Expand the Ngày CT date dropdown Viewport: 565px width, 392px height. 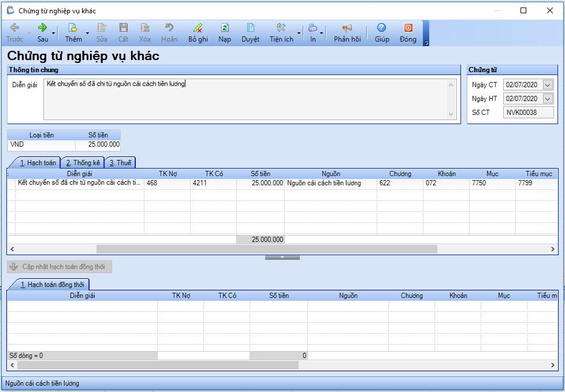548,85
